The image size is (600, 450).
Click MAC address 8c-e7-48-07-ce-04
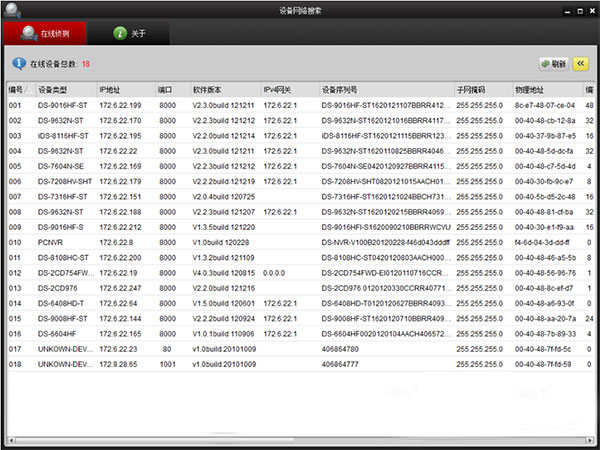click(545, 105)
